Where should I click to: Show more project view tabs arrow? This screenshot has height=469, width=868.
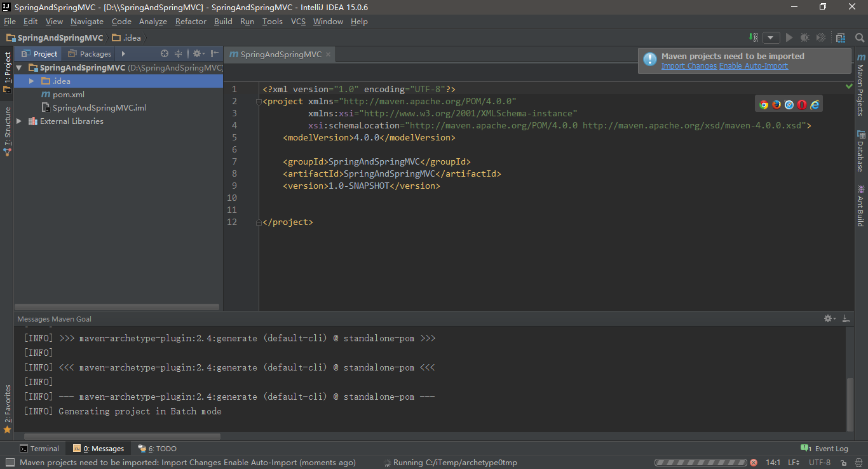point(123,54)
